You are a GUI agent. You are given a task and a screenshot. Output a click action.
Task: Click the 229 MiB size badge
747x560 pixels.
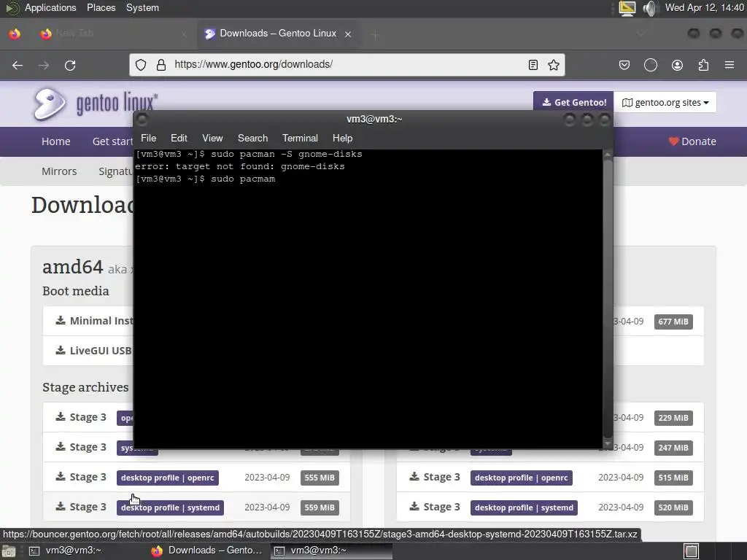673,418
